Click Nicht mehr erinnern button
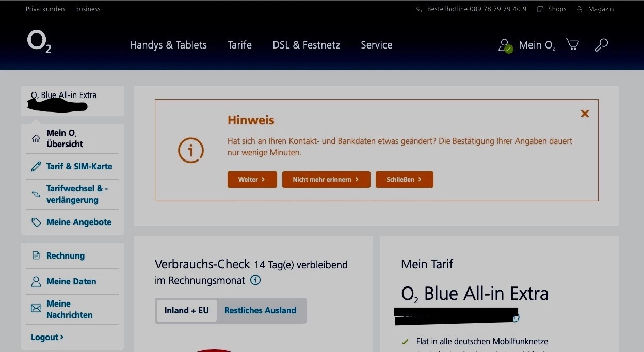The width and height of the screenshot is (644, 352). click(326, 180)
